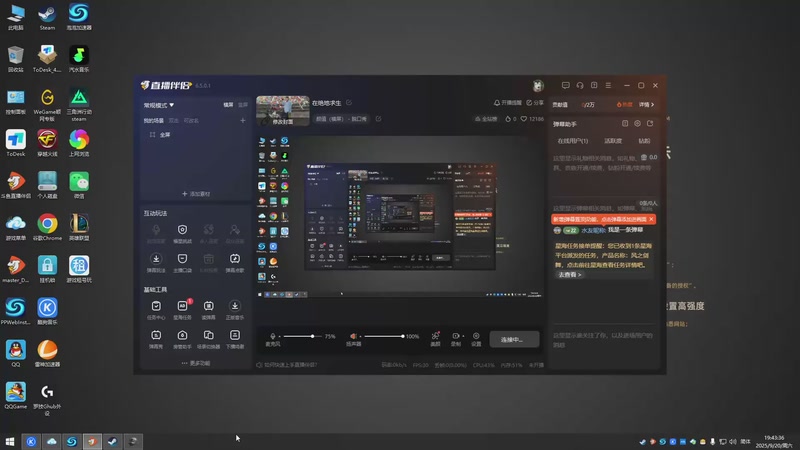Switch to 横屏 landscape orientation

(228, 105)
